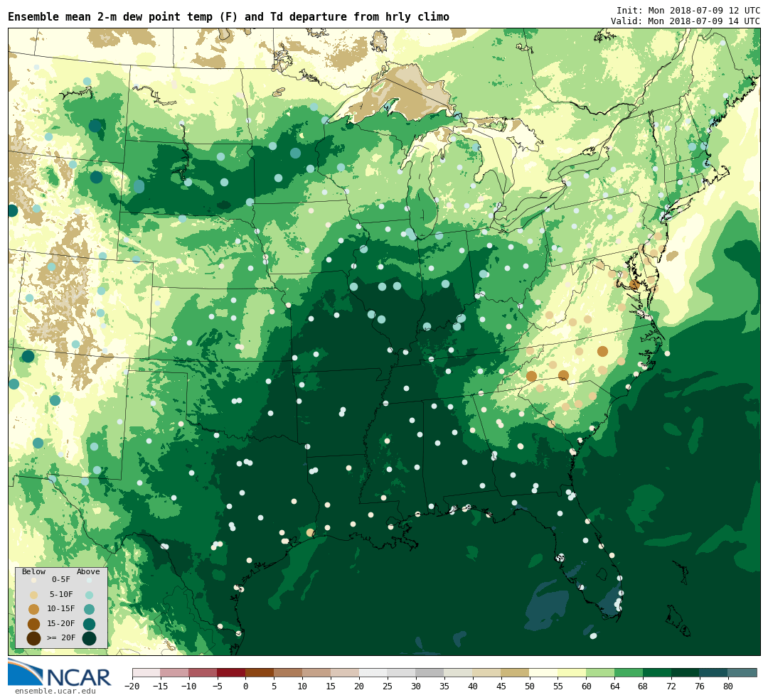Click the 'Below' legend heading
The height and width of the screenshot is (700, 768).
click(34, 572)
